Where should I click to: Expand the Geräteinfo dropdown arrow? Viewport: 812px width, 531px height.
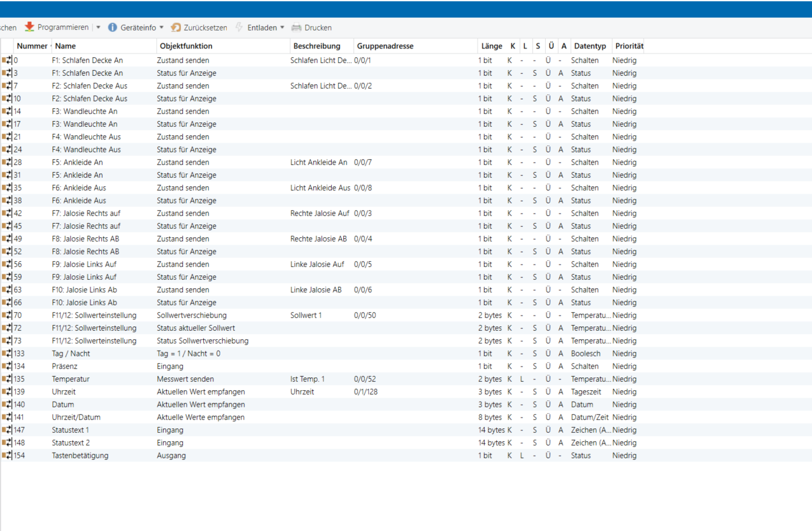tap(161, 27)
